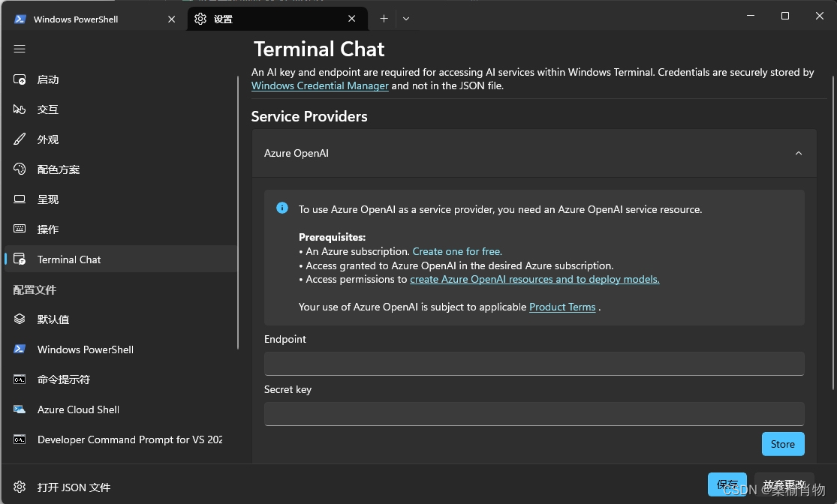
Task: Click the hamburger navigation menu icon
Action: click(x=20, y=49)
